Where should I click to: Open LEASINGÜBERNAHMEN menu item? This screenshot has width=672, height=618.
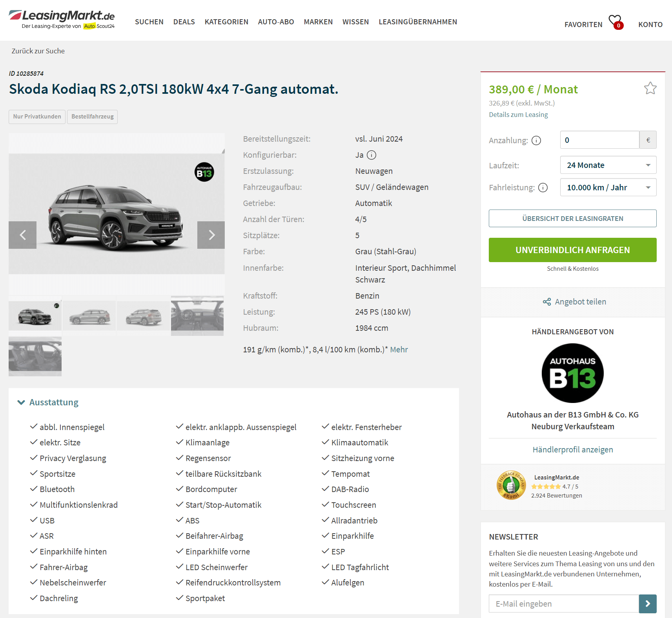pos(418,22)
